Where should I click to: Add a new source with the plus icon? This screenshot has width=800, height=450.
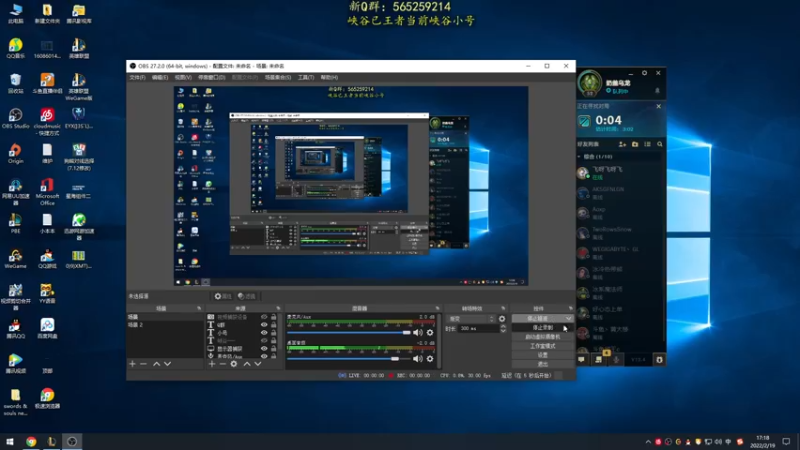click(x=212, y=364)
